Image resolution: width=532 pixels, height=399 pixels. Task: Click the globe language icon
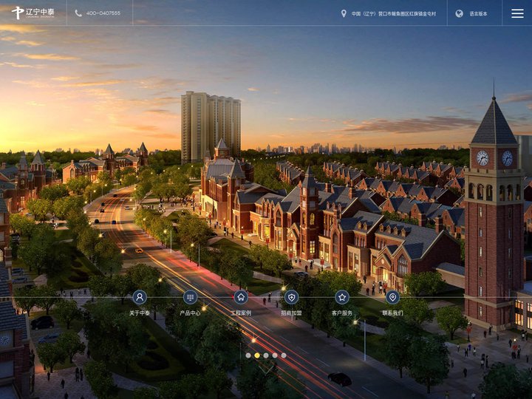459,13
